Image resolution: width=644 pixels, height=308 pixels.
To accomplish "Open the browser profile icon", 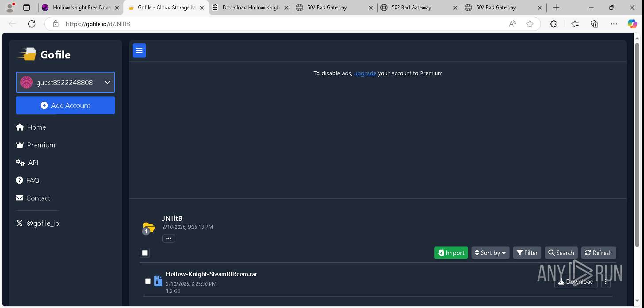I will [x=10, y=8].
